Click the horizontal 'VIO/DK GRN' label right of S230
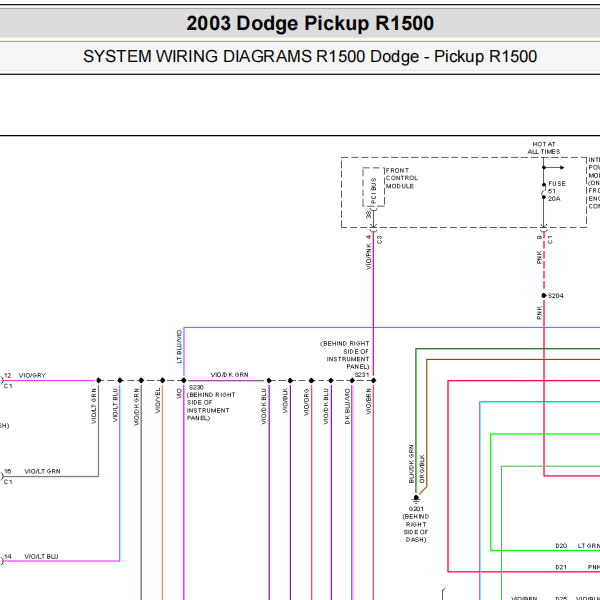The image size is (600, 600). (x=229, y=375)
